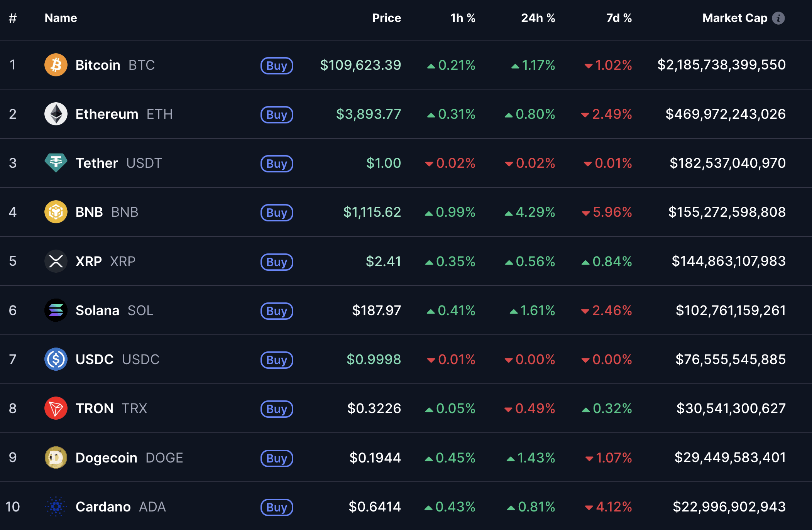Sort by the Name column header
This screenshot has height=530, width=812.
coord(61,18)
